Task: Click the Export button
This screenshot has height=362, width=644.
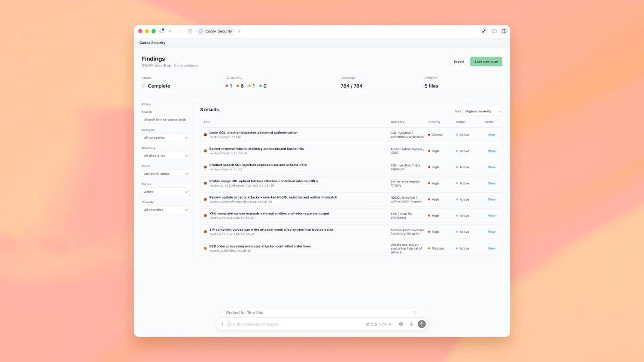Action: click(459, 62)
